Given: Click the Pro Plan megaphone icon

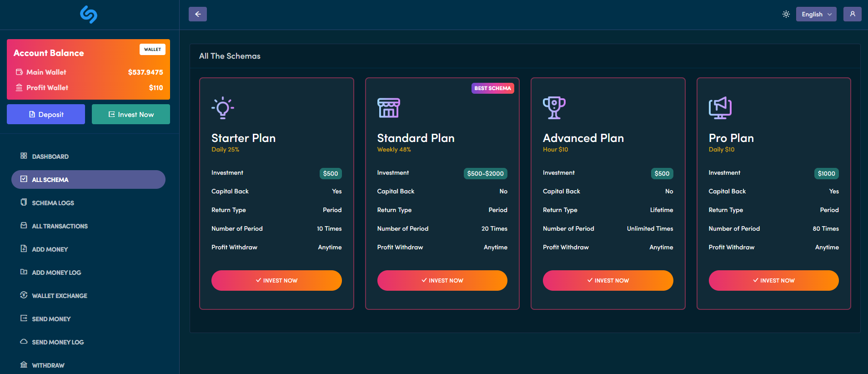Looking at the screenshot, I should [720, 108].
